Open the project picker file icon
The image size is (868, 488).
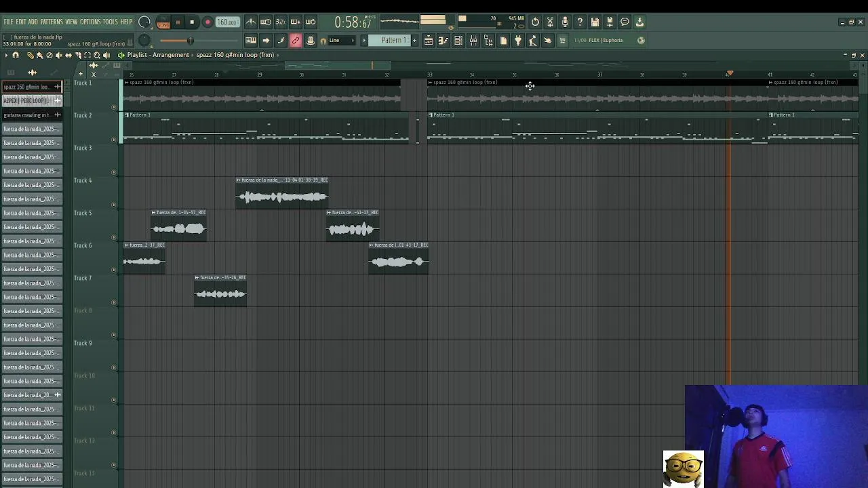(503, 41)
